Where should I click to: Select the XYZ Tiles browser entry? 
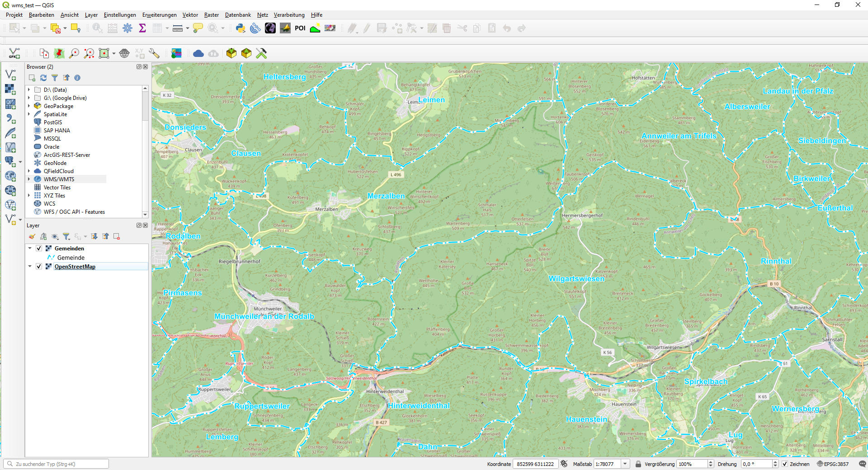pyautogui.click(x=54, y=196)
